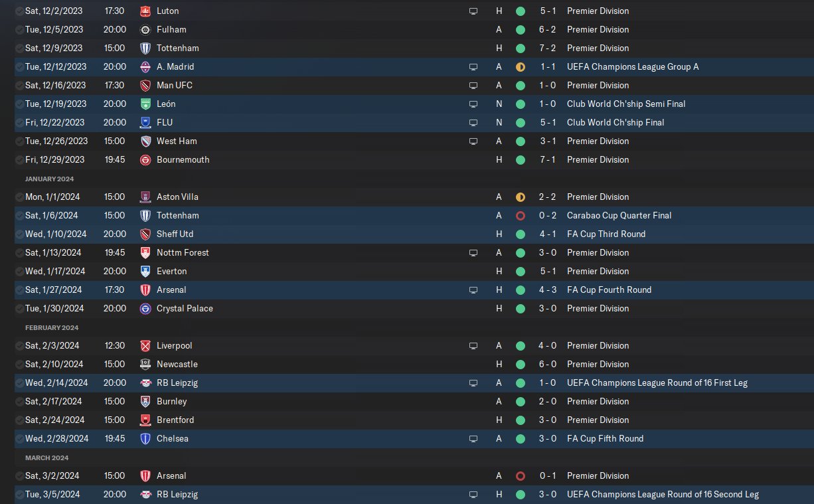Screen dimensions: 814x504
Task: Click the Luton club badge
Action: tap(145, 11)
